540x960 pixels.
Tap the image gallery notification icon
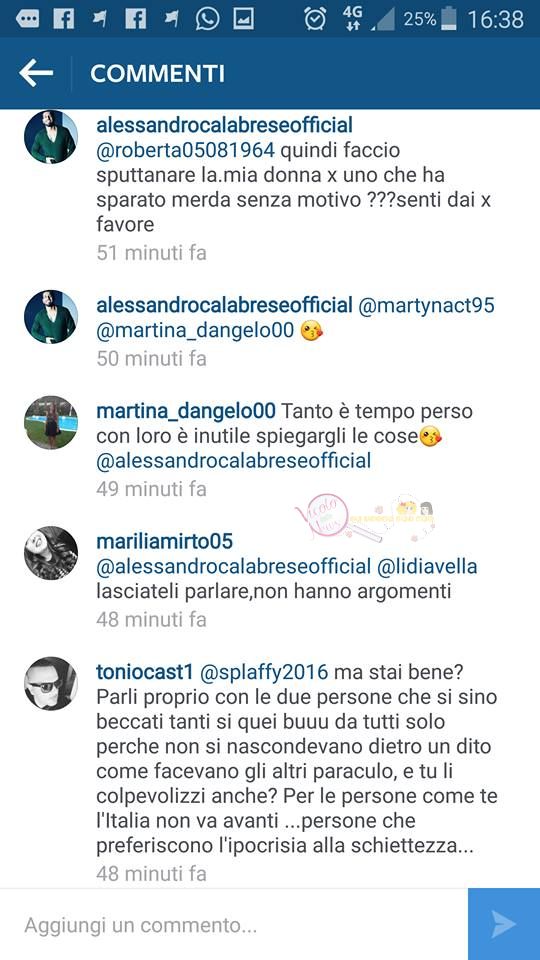pyautogui.click(x=243, y=19)
